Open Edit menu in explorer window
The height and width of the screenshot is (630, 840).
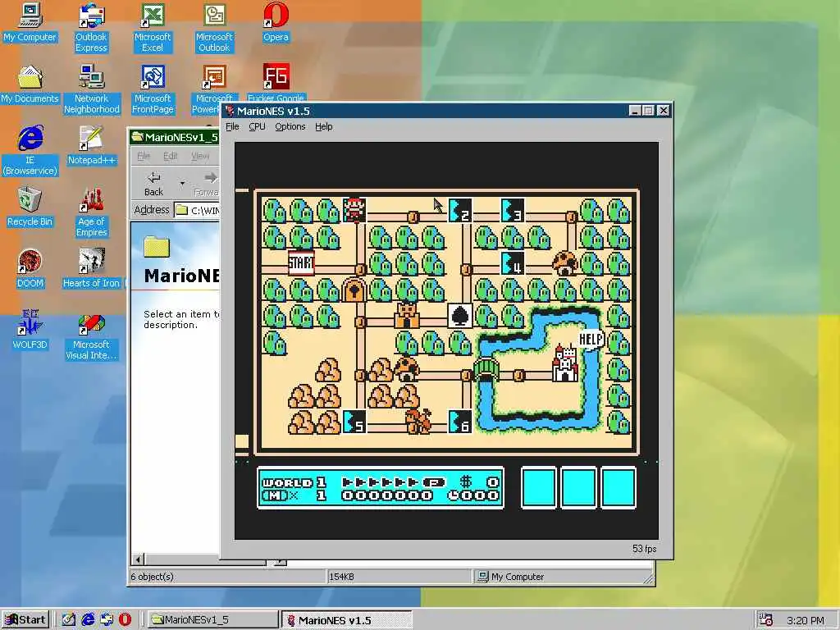171,156
